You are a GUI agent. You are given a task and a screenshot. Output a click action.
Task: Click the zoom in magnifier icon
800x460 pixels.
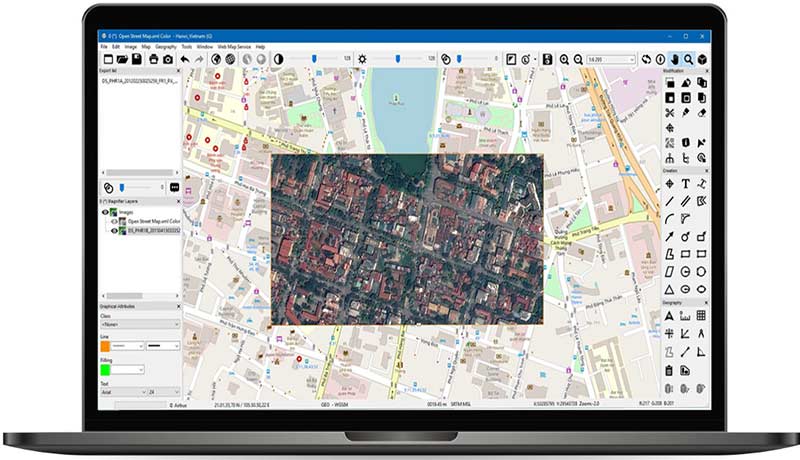[x=564, y=60]
